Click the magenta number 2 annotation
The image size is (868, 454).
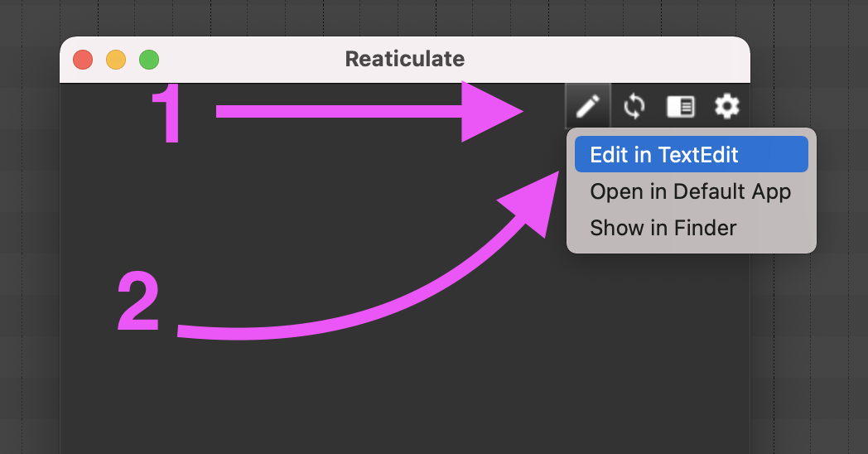[138, 303]
